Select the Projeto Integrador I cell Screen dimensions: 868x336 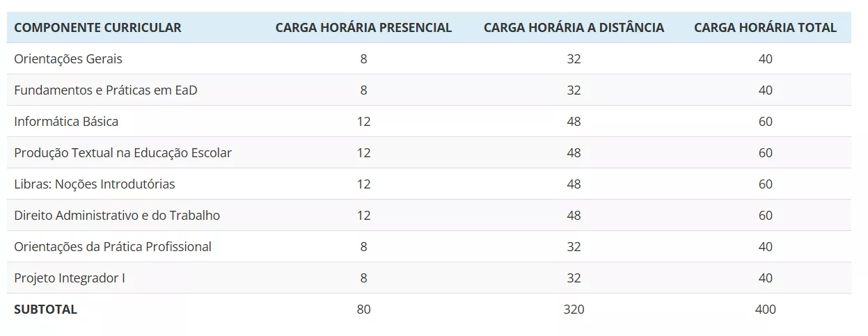(x=70, y=278)
